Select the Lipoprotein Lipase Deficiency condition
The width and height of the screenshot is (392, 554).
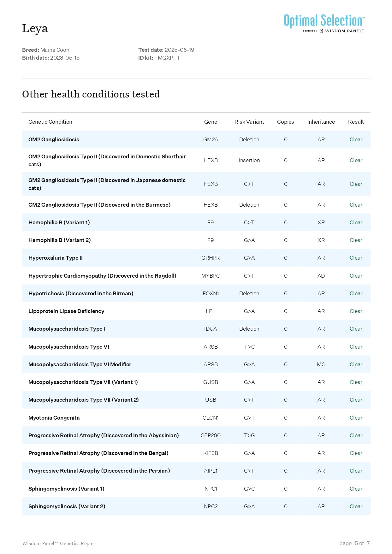pyautogui.click(x=66, y=311)
